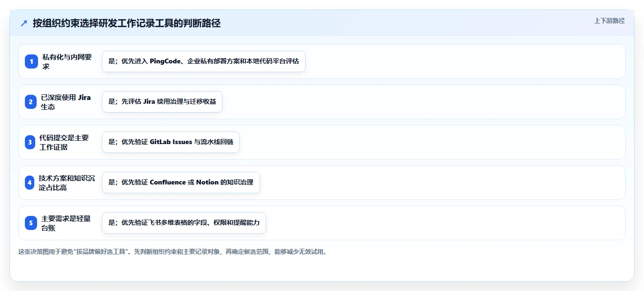Select step badge number 4
Screen dimensions: 644x291
[x=30, y=183]
